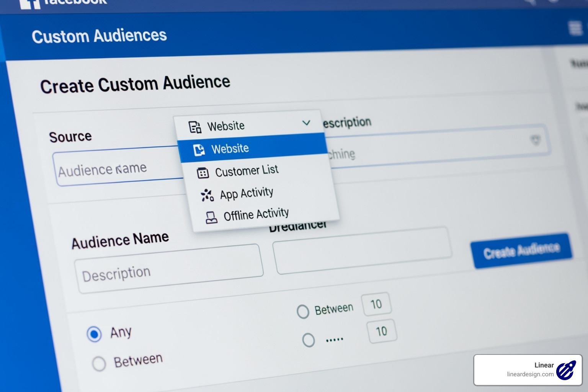588x392 pixels.
Task: Select the Between radio button below Any
Action: pyautogui.click(x=99, y=363)
